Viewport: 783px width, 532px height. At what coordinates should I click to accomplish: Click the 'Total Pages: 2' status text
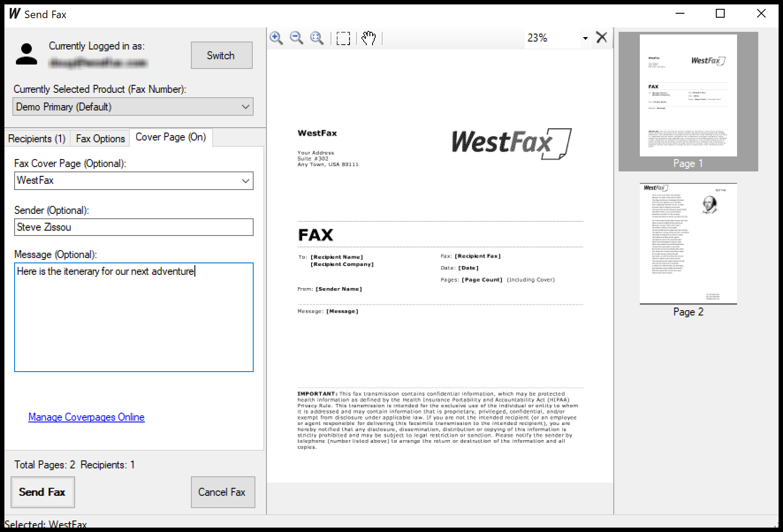(x=45, y=465)
